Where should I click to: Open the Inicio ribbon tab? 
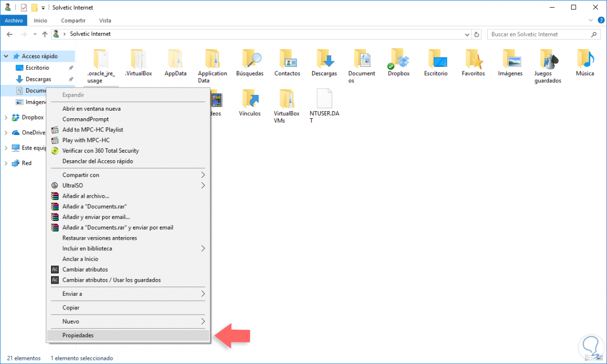pyautogui.click(x=40, y=21)
